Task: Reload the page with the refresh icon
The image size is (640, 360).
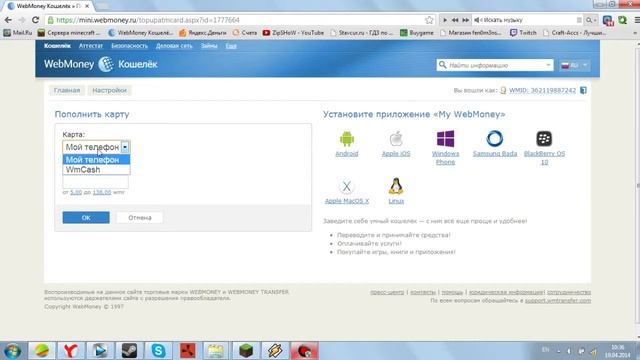Action: tap(36, 20)
